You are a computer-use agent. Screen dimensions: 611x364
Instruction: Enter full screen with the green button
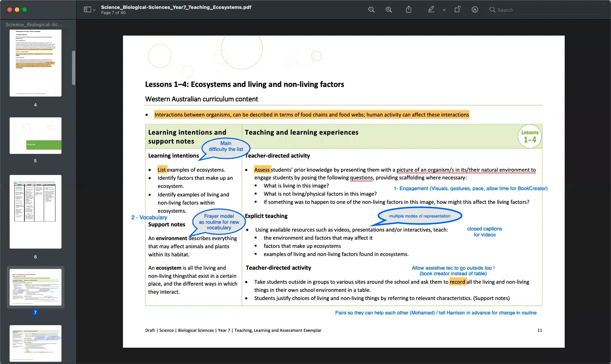pos(24,10)
